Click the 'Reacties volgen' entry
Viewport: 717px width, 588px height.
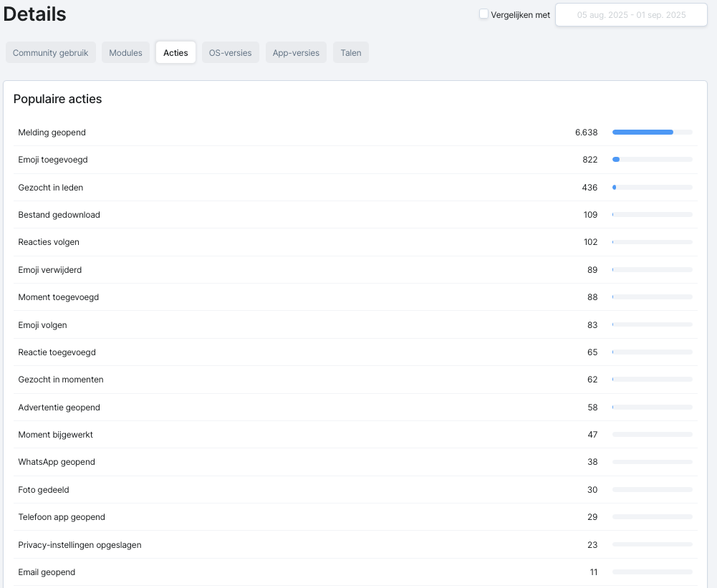49,242
